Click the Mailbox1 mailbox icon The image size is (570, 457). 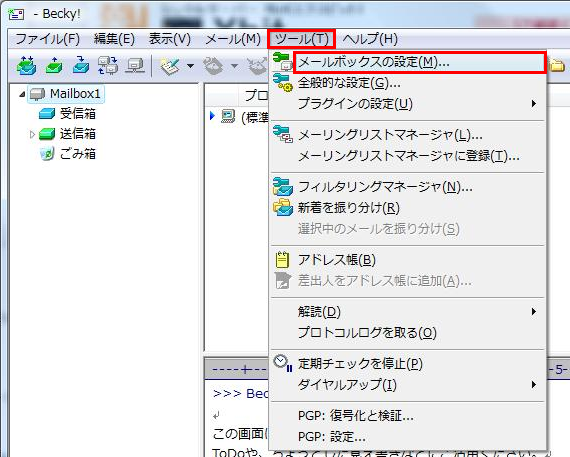(x=37, y=94)
